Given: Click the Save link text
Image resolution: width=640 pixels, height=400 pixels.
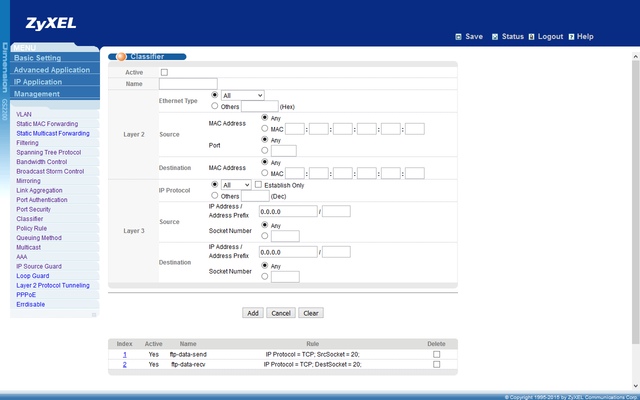Looking at the screenshot, I should click(x=474, y=37).
